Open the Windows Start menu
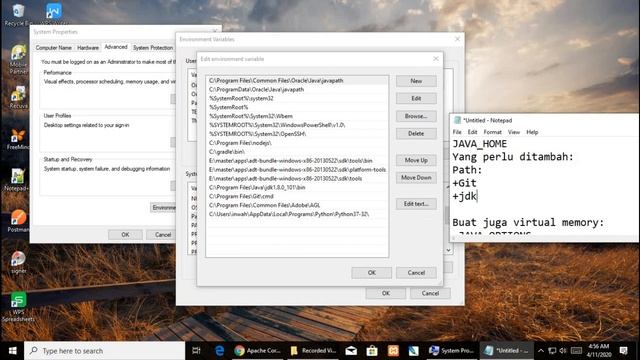640x360 pixels. point(12,351)
